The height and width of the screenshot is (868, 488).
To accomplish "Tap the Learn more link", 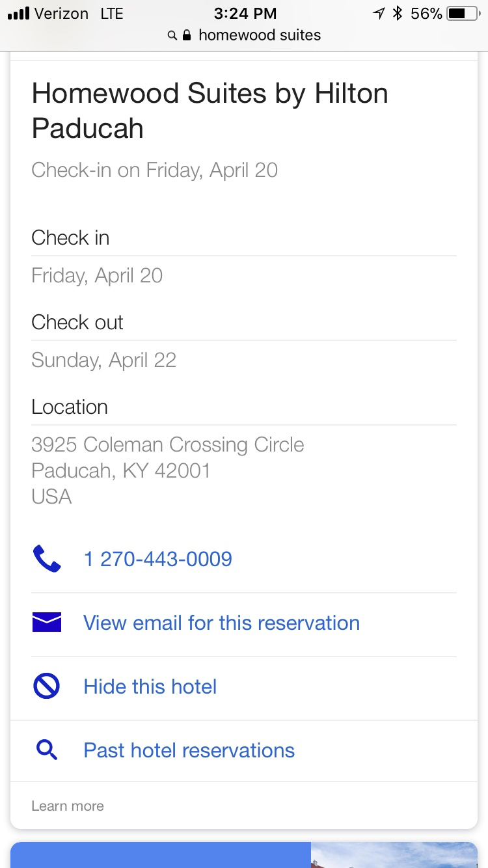I will (68, 806).
